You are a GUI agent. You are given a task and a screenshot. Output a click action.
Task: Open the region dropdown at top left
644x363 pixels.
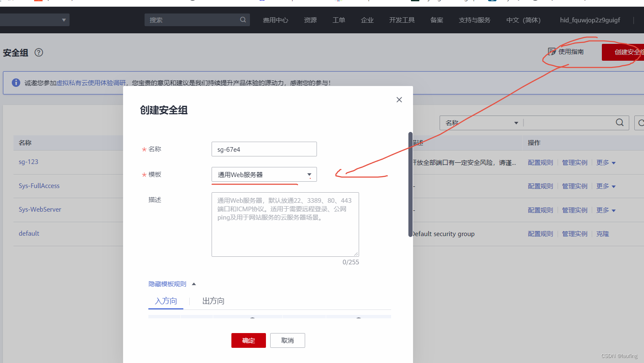pos(35,20)
